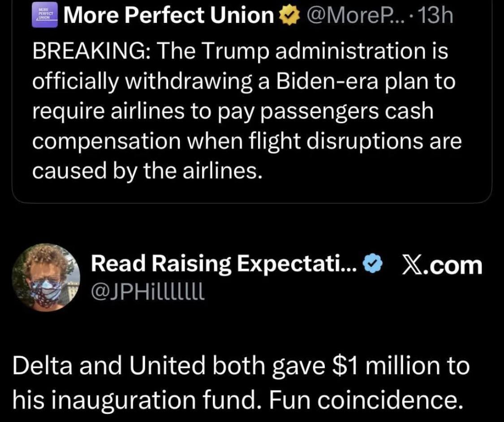Click the blue verified checkmark beside Read Raising Expectati...

click(x=372, y=266)
